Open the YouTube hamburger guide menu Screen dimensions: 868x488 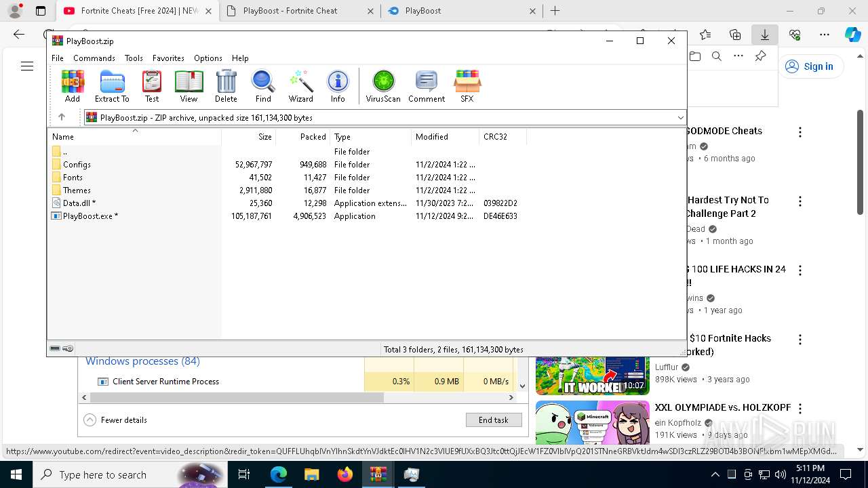pyautogui.click(x=27, y=66)
